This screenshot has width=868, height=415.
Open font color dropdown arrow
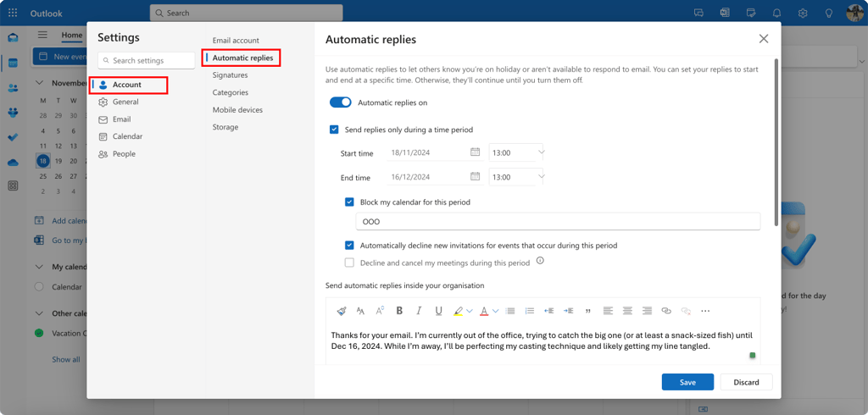495,311
